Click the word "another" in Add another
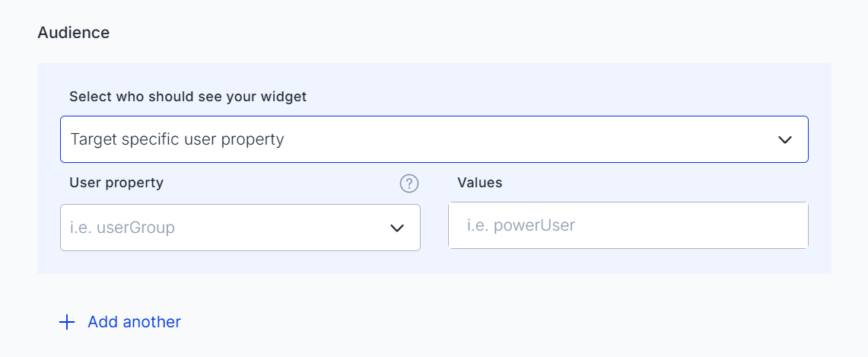Screen dimensions: 868x357 (152, 322)
